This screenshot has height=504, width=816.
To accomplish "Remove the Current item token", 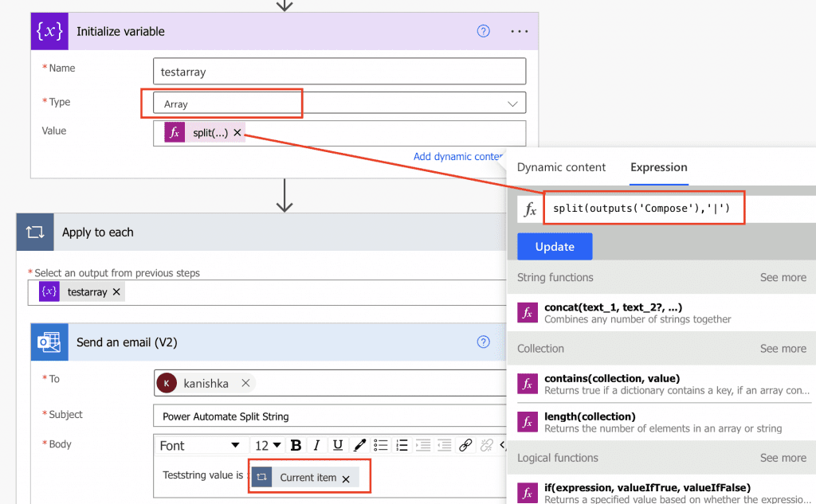I will click(x=346, y=479).
